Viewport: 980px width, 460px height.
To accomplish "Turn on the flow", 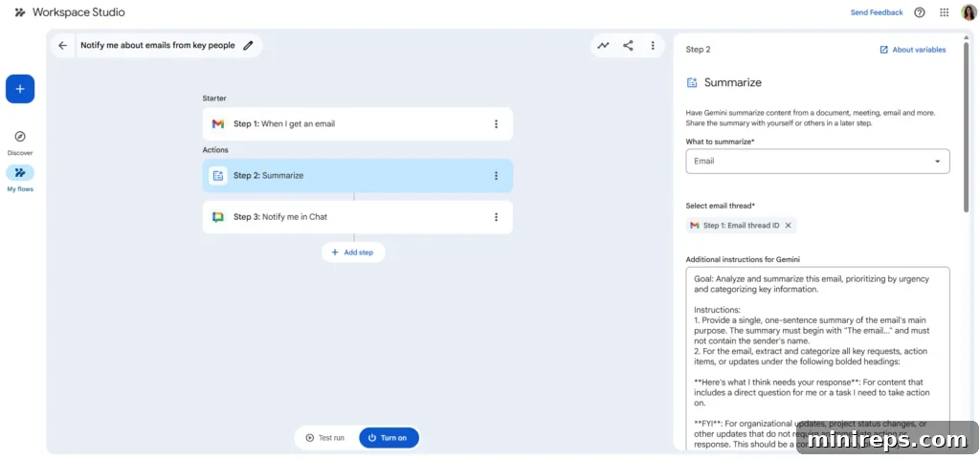I will (x=389, y=438).
